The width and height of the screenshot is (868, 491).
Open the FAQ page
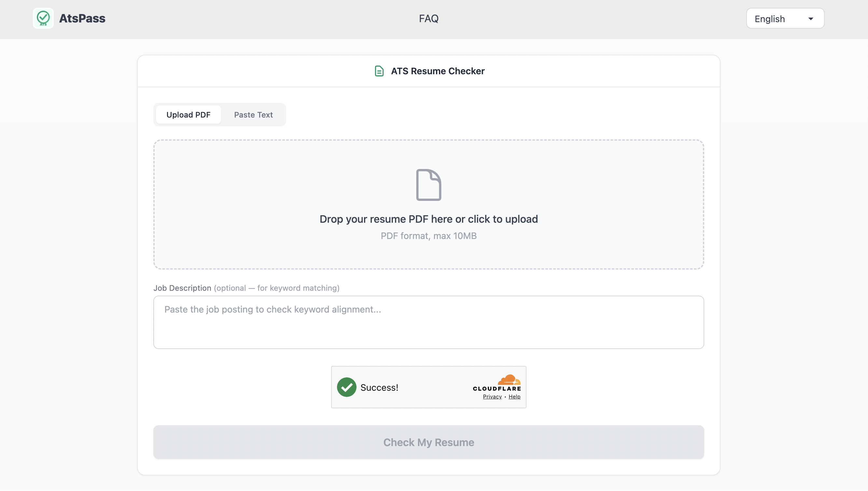coord(428,19)
